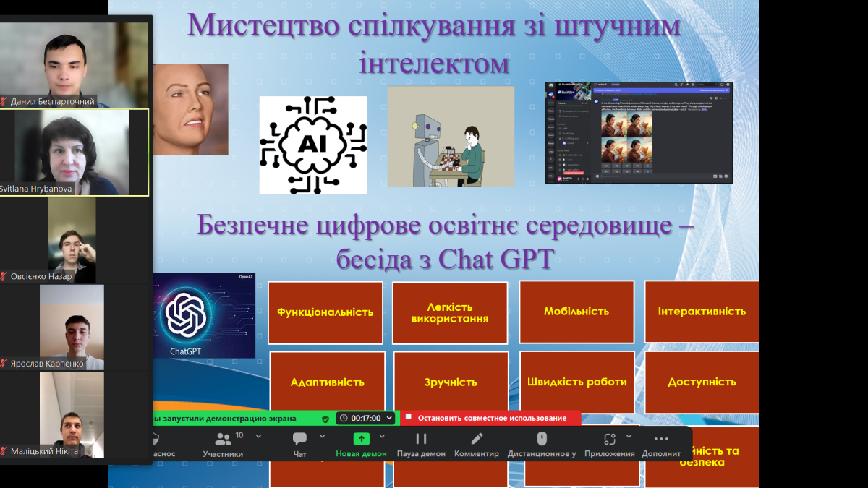The height and width of the screenshot is (488, 868).
Task: Stop sharing via the red button
Action: pyautogui.click(x=490, y=419)
